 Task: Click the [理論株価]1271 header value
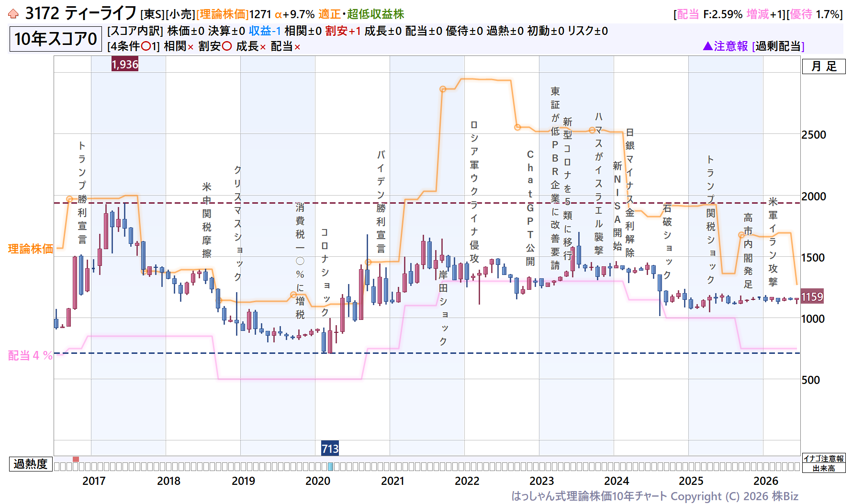[234, 14]
